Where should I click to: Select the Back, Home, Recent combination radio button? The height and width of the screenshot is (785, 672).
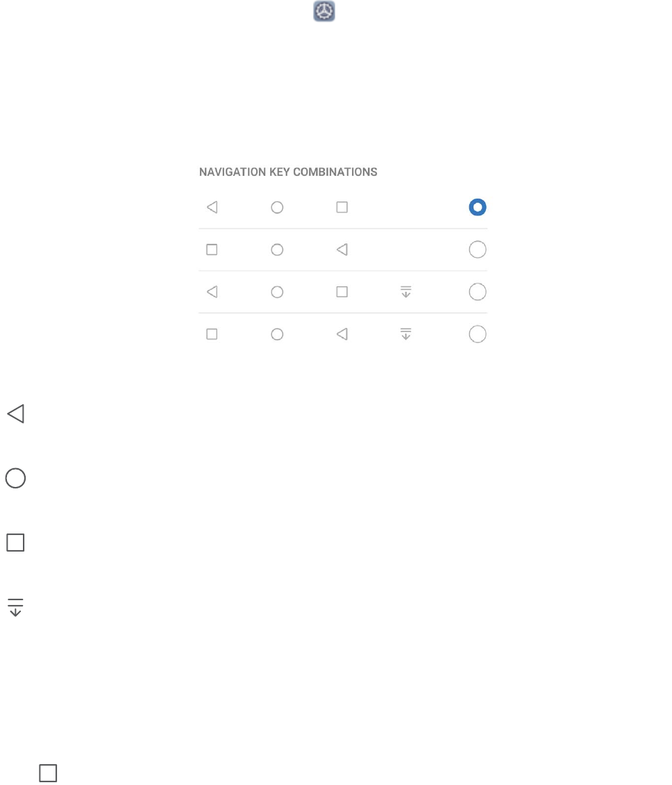pos(477,207)
